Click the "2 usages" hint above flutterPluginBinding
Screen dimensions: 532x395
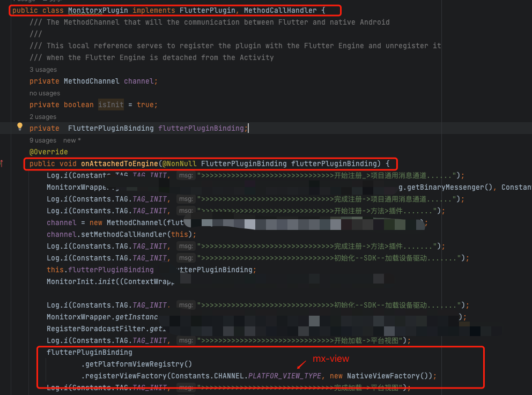[43, 117]
